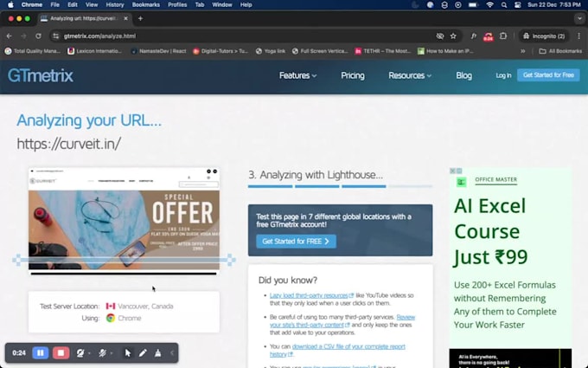
Task: Expand the Features dropdown
Action: click(x=297, y=75)
